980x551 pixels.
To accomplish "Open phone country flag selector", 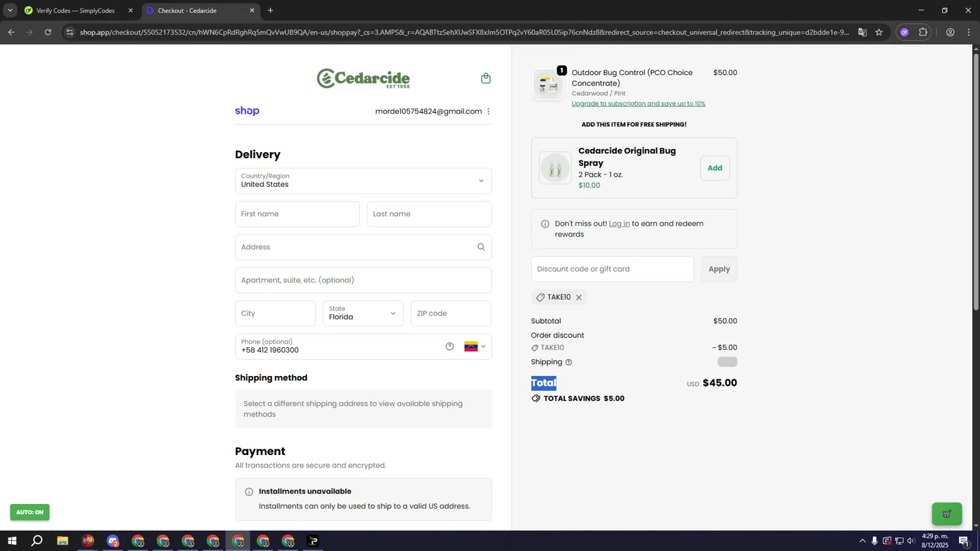I will tap(475, 347).
